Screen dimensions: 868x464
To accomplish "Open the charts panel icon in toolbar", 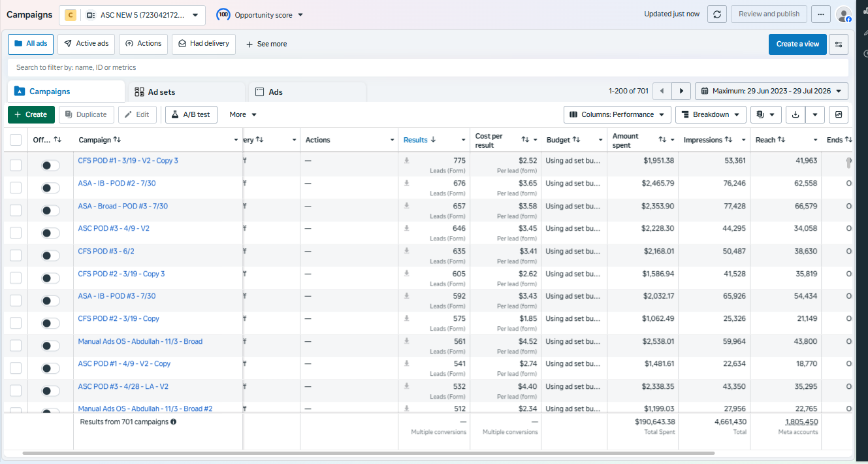I will point(839,114).
